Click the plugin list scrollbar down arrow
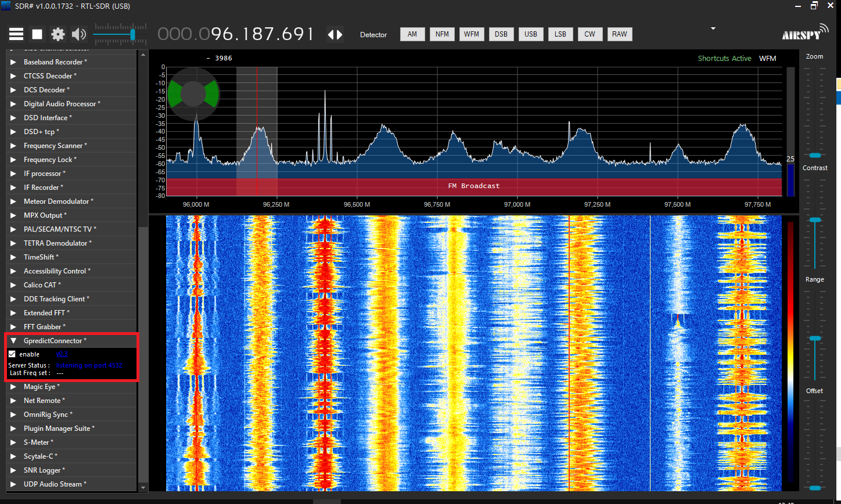 coord(143,488)
